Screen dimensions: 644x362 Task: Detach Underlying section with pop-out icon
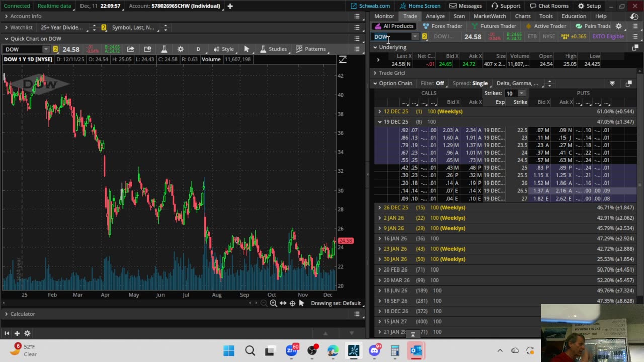pos(635,47)
